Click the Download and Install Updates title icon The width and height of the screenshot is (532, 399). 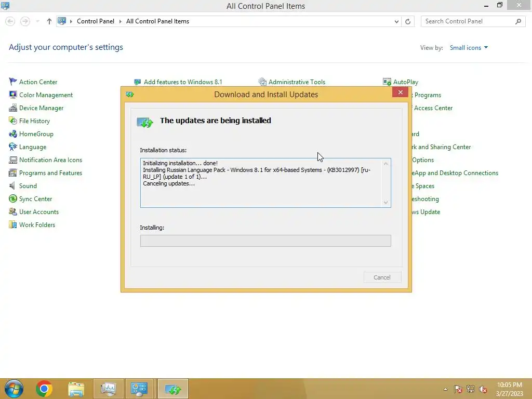tap(130, 95)
